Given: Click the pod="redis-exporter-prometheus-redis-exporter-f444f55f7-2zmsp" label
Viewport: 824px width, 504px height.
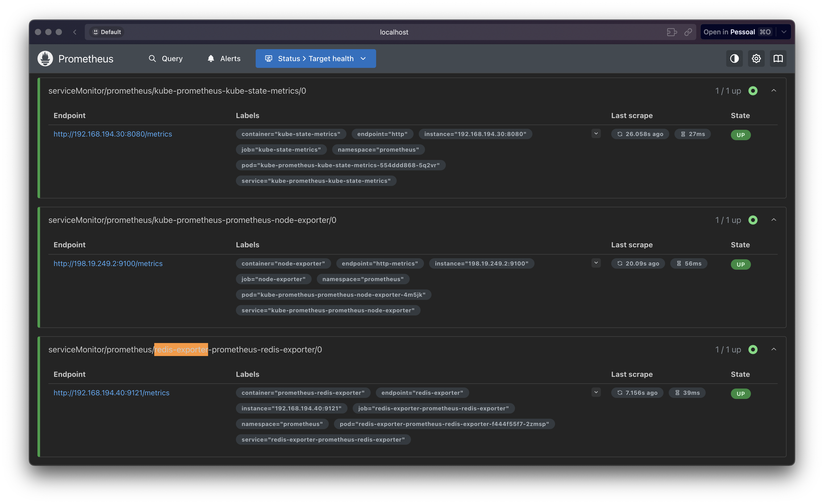Looking at the screenshot, I should [x=445, y=424].
